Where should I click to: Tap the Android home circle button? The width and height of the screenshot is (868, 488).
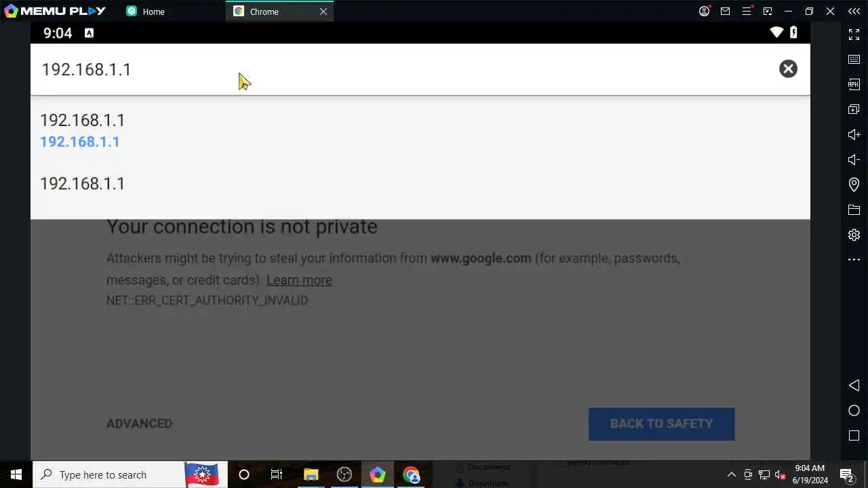tap(854, 411)
